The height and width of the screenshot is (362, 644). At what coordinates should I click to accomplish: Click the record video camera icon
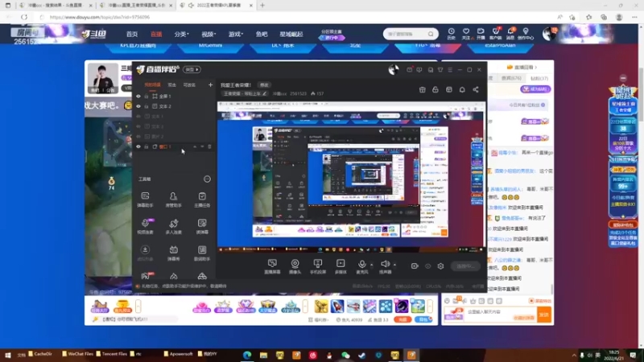pos(415,266)
